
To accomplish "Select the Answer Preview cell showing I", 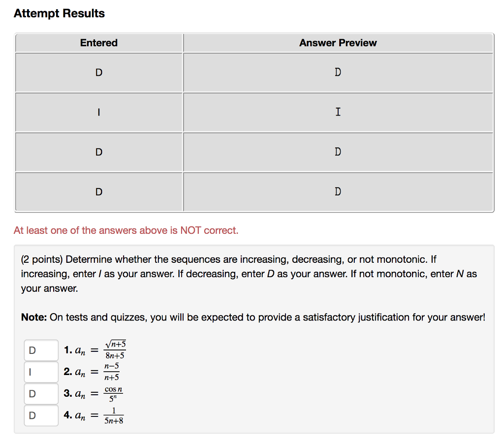I will pos(338,112).
